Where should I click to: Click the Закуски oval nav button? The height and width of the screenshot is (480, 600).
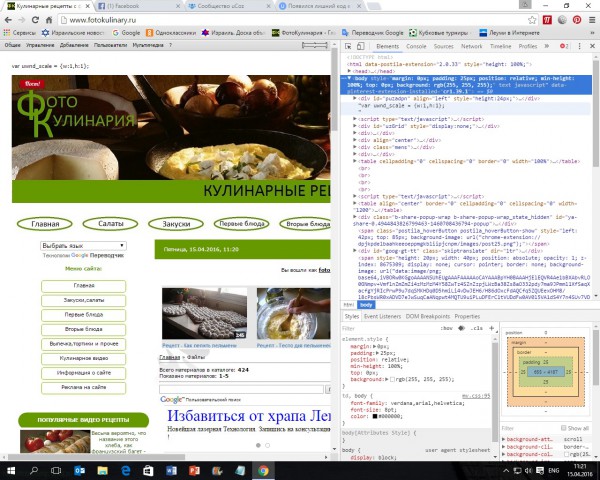pos(176,224)
